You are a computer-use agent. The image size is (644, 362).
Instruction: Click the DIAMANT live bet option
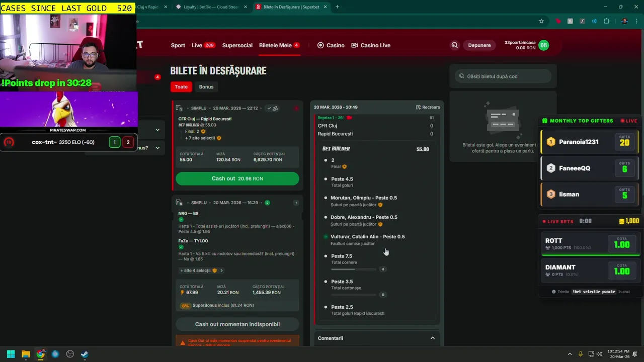click(590, 270)
